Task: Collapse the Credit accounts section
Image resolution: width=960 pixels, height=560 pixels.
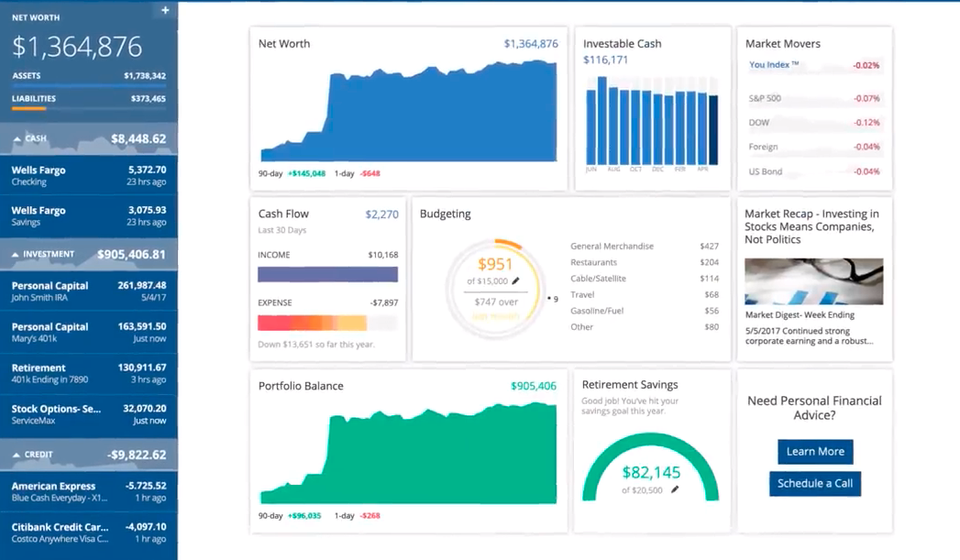Action: click(x=17, y=455)
